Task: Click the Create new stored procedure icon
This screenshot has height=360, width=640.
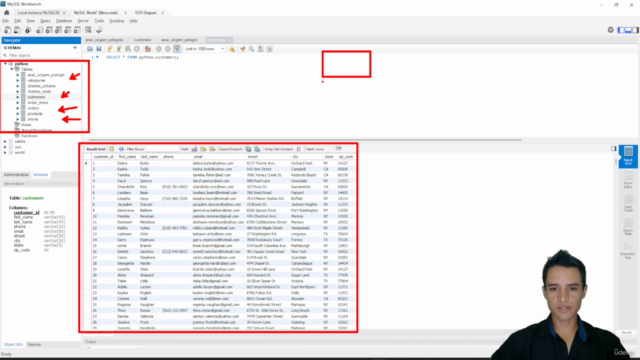Action: [68, 30]
